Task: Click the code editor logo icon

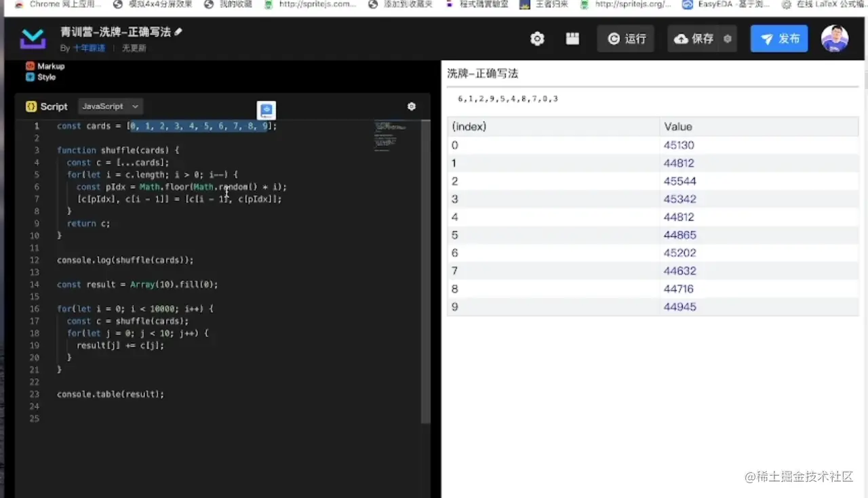Action: coord(33,39)
